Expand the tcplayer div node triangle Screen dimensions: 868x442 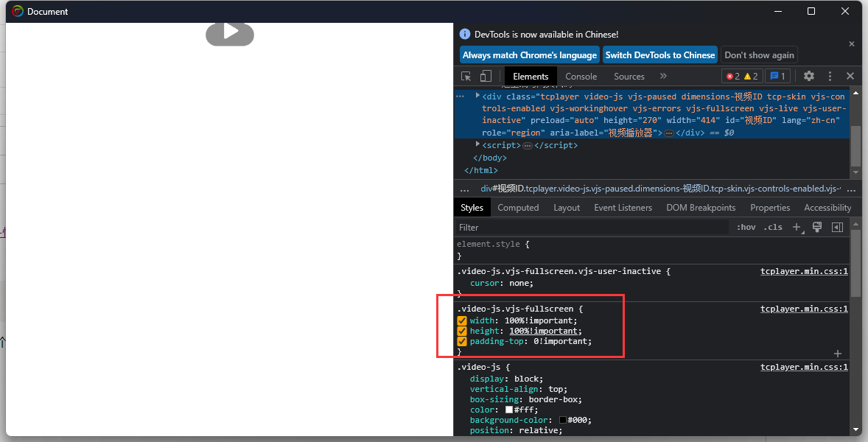click(x=477, y=96)
